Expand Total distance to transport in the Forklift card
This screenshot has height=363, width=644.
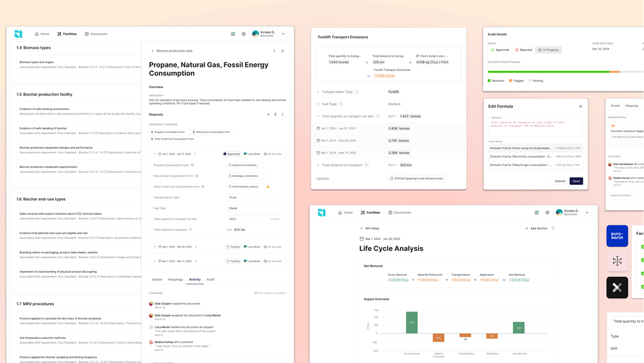pos(318,165)
